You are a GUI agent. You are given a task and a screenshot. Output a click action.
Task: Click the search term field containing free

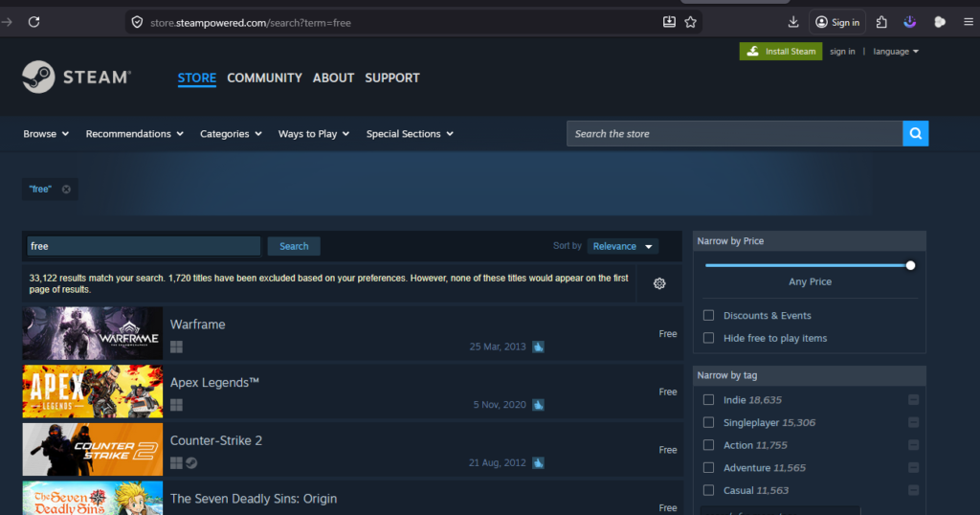click(x=144, y=246)
